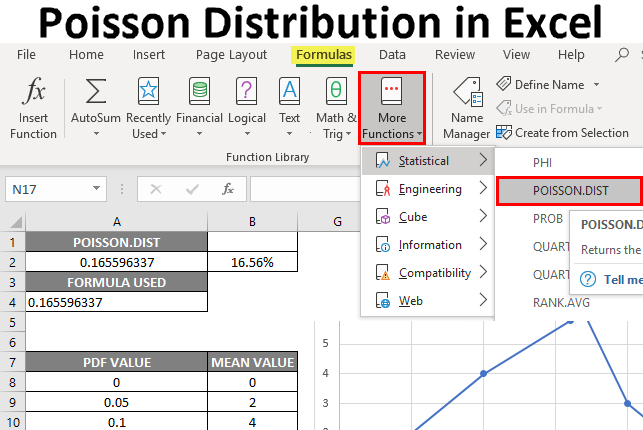Open the Name Box dropdown arrow
This screenshot has width=643, height=430.
(96, 189)
